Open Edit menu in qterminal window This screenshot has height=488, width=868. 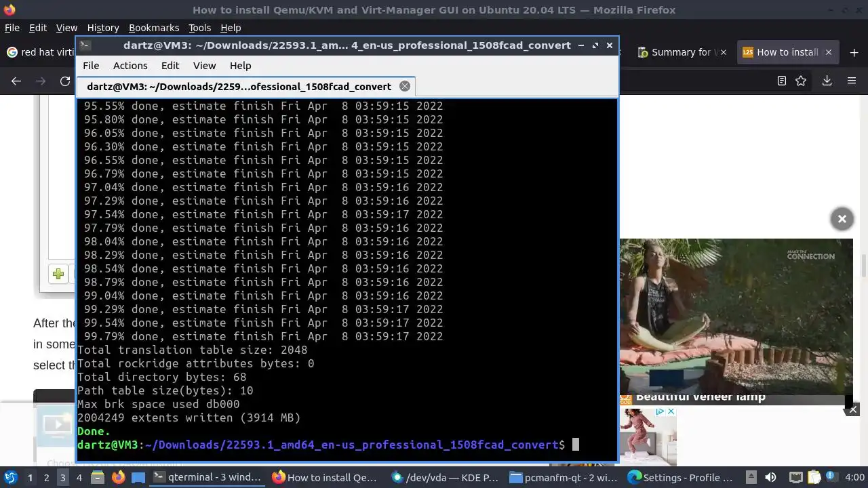170,66
